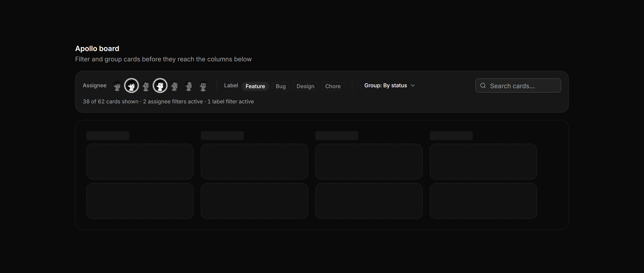Click the magnifier icon in search box
The image size is (644, 273).
pos(483,85)
